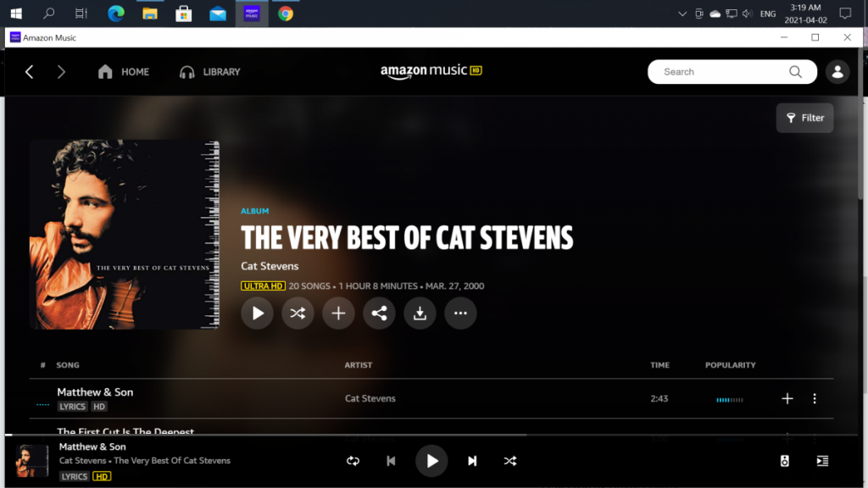This screenshot has height=488, width=868.
Task: Click the ENG language indicator
Action: [x=768, y=14]
